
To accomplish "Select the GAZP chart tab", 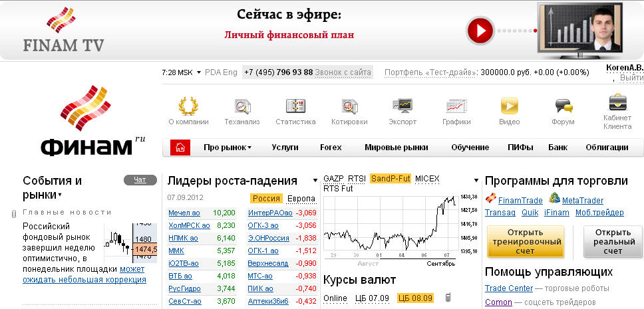I will point(333,179).
